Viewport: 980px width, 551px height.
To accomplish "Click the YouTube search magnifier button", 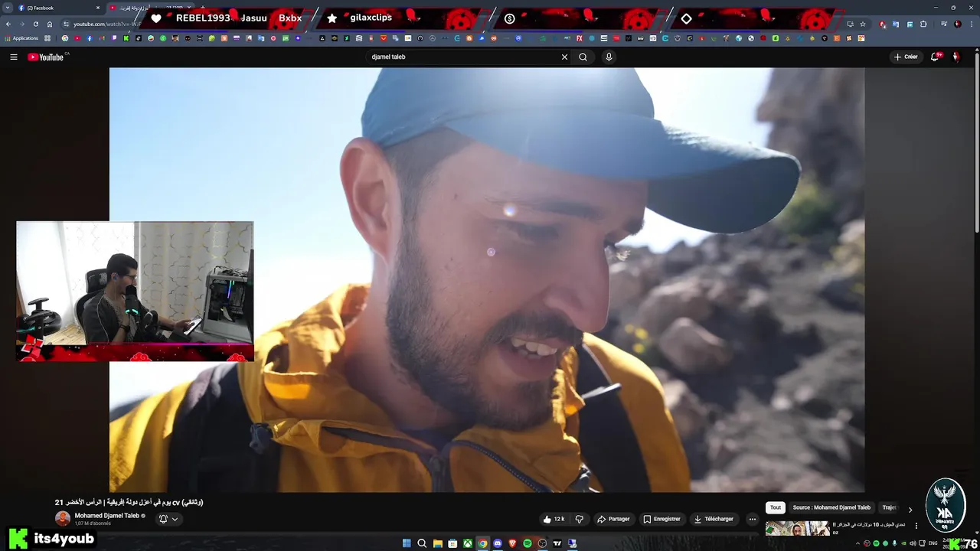I will [583, 57].
